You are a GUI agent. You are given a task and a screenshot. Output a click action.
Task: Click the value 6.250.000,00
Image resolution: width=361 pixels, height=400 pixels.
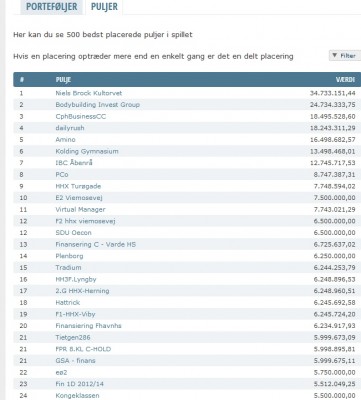click(x=335, y=256)
